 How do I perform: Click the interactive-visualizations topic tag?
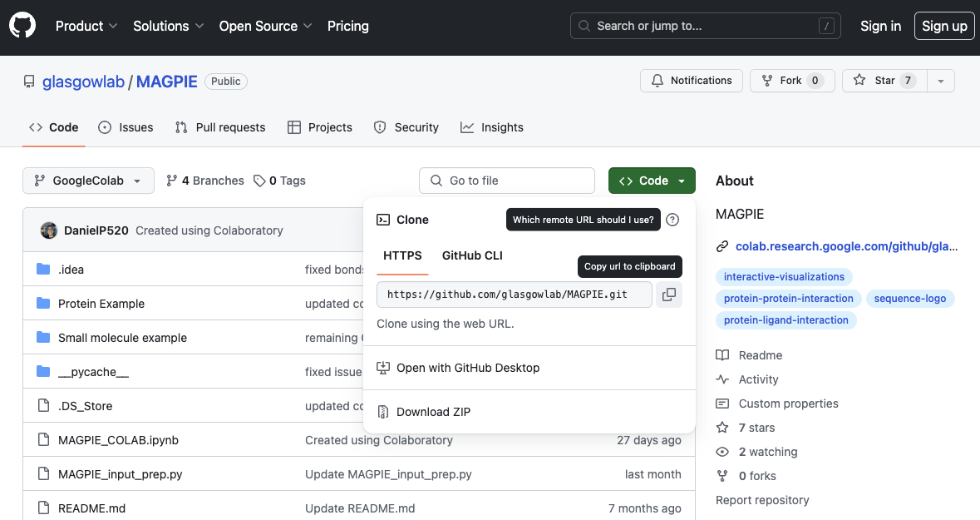[x=784, y=276]
